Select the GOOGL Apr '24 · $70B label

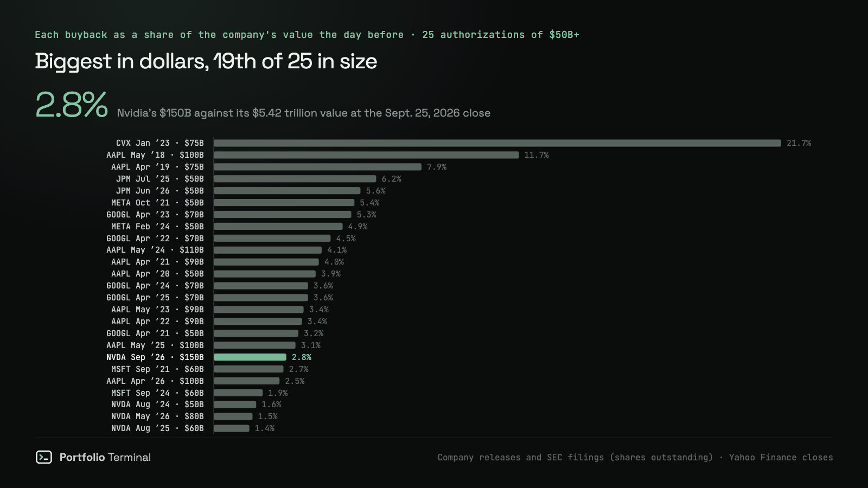155,286
